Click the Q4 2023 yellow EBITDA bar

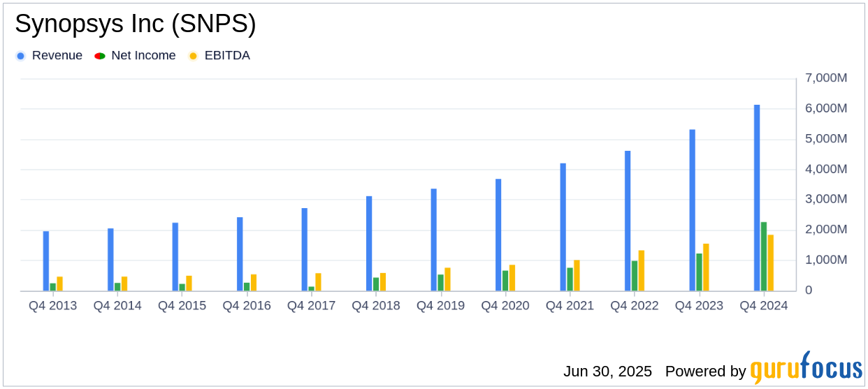(x=706, y=267)
